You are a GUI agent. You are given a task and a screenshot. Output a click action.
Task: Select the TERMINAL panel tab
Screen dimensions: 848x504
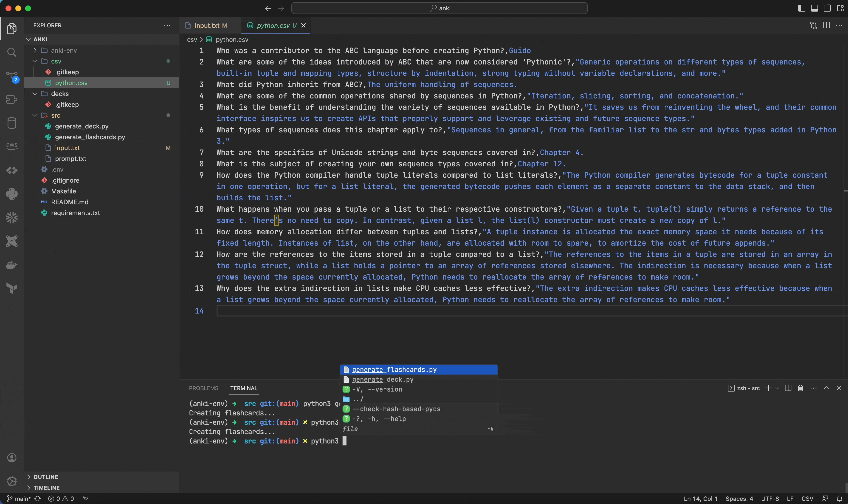click(x=244, y=388)
